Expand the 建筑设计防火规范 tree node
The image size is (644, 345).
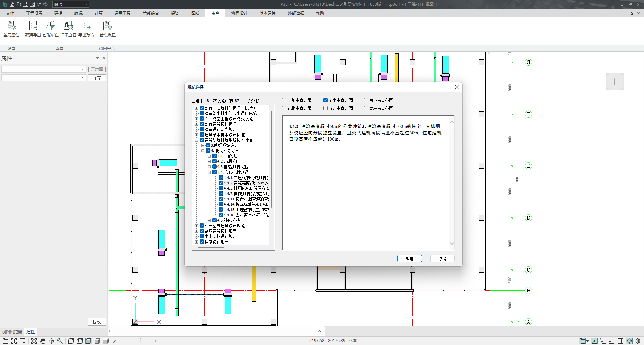click(x=197, y=129)
